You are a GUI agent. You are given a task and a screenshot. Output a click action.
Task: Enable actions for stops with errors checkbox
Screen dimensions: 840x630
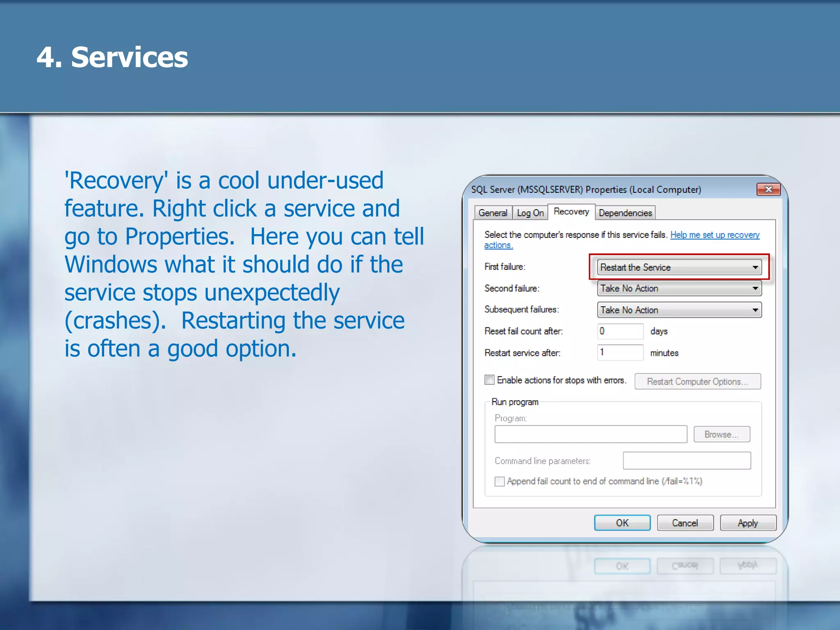point(489,380)
